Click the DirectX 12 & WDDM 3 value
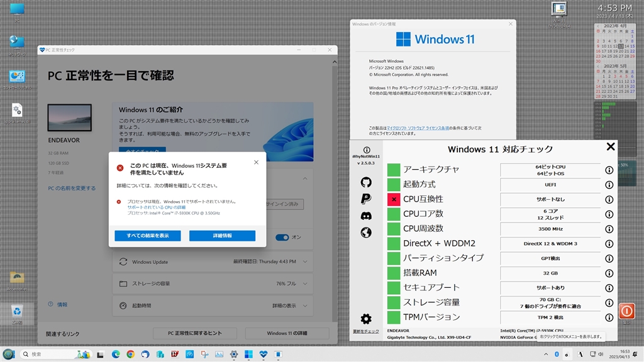644x362 pixels. click(x=550, y=244)
